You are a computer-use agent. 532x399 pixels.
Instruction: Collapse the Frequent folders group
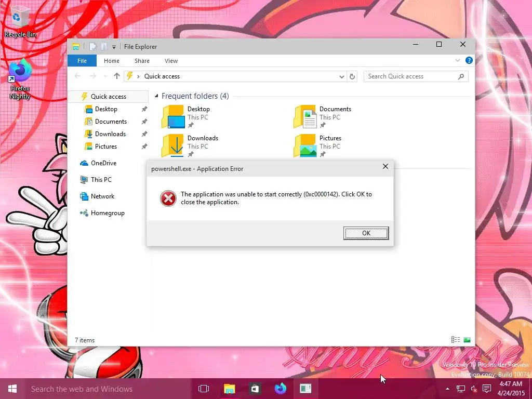157,96
